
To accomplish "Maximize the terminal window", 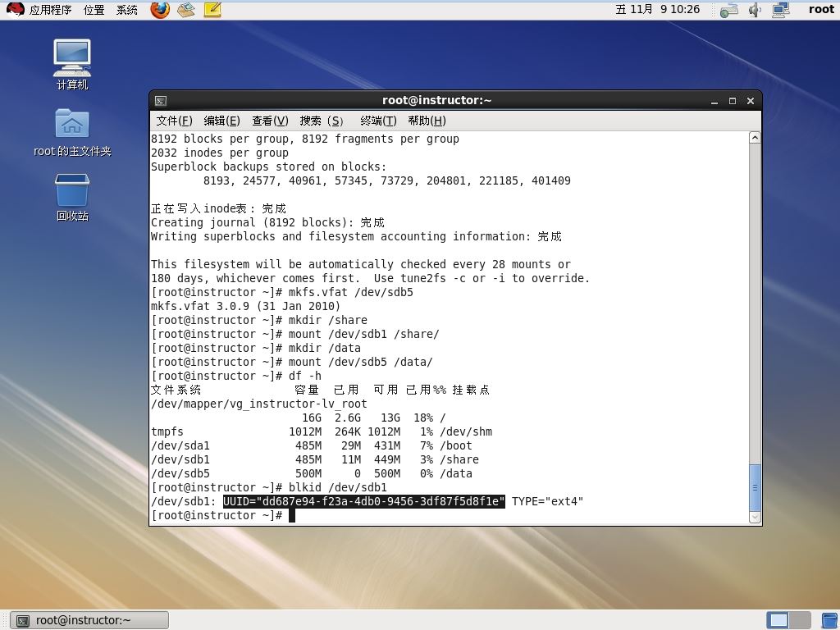I will (733, 101).
